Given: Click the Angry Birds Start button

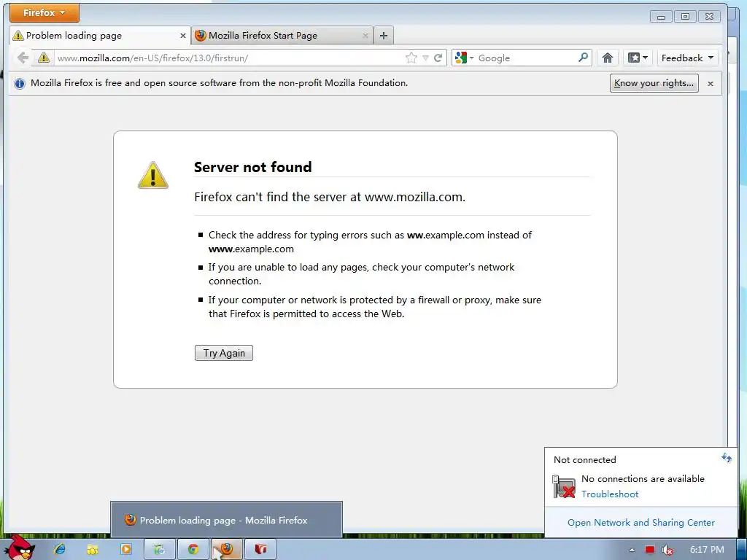Looking at the screenshot, I should pos(19,547).
